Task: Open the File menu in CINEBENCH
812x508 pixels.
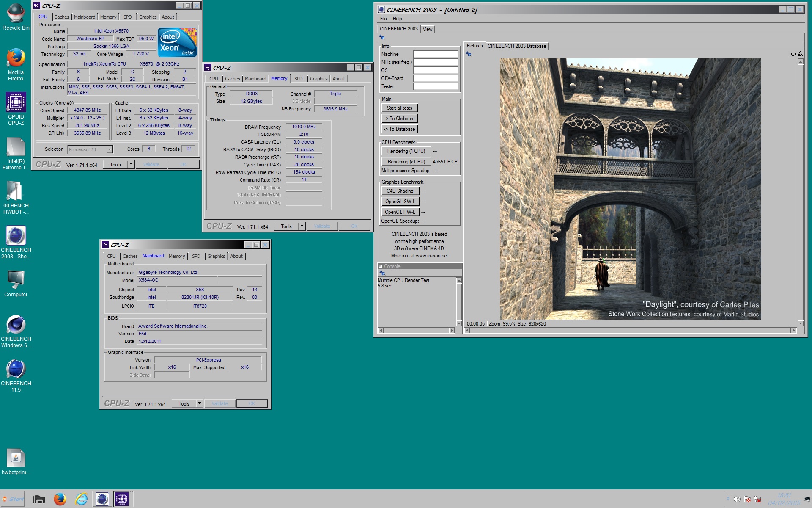Action: click(x=383, y=19)
